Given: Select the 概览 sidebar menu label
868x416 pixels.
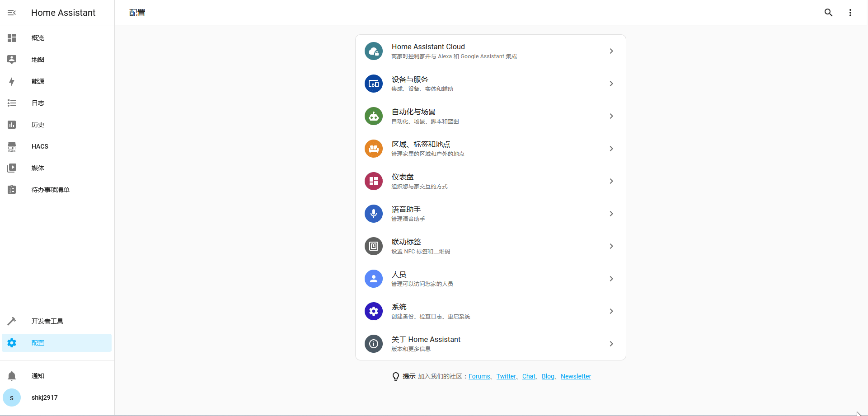Looking at the screenshot, I should click(38, 38).
